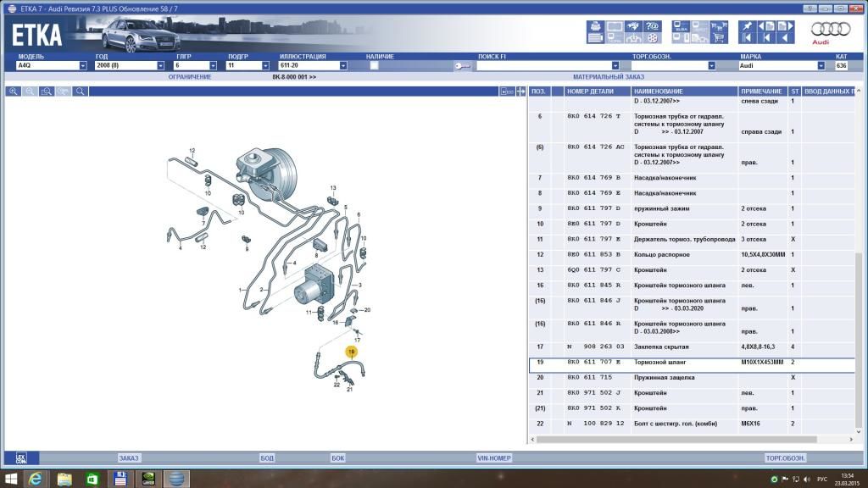Click the help question-mark icon in the toolbar
868x488 pixels.
pos(653,27)
